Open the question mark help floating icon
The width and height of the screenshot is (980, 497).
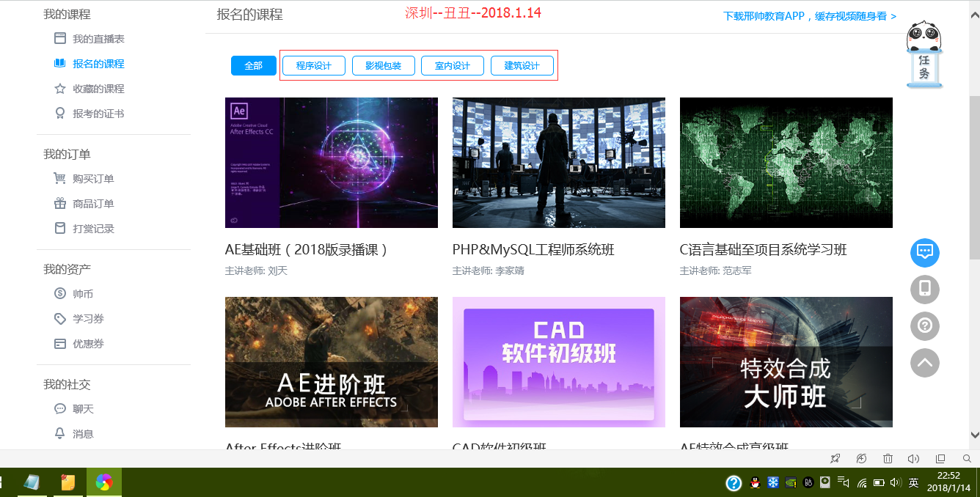coord(924,325)
